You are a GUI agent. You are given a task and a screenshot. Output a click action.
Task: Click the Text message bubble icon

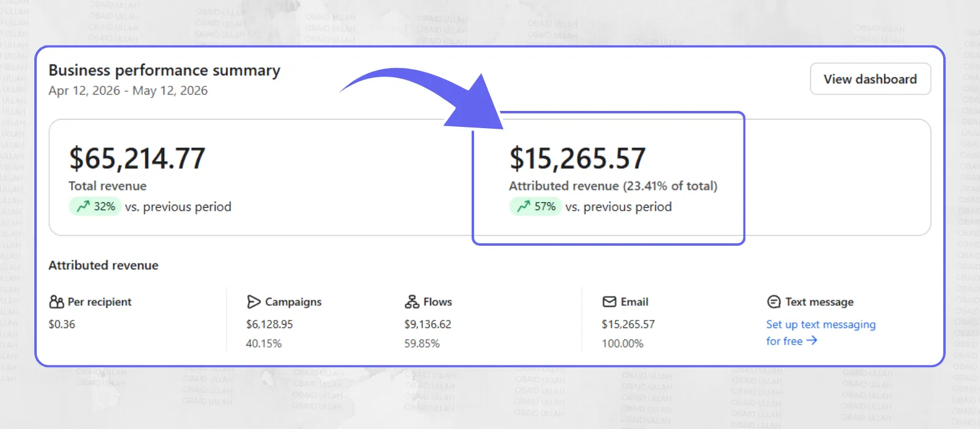click(774, 302)
